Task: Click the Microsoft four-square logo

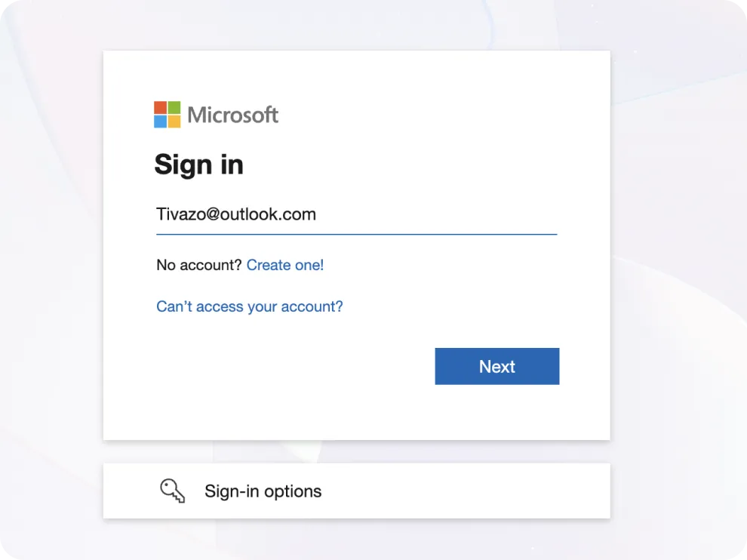Action: pyautogui.click(x=167, y=115)
